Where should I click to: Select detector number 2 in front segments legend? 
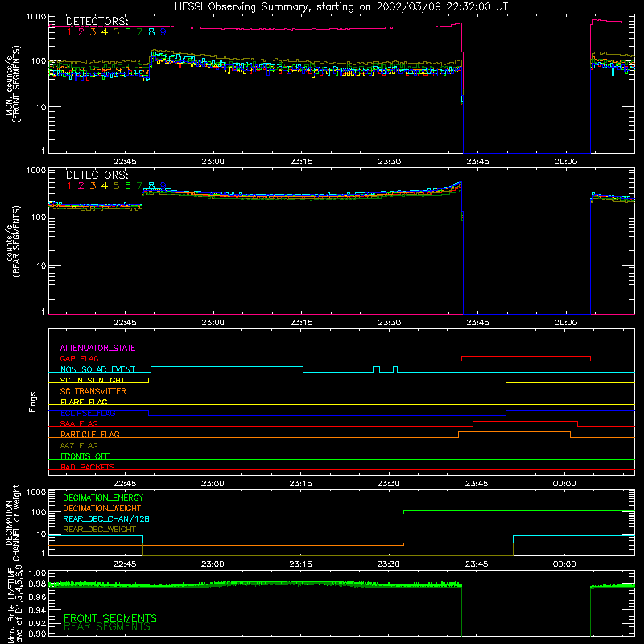click(x=81, y=32)
